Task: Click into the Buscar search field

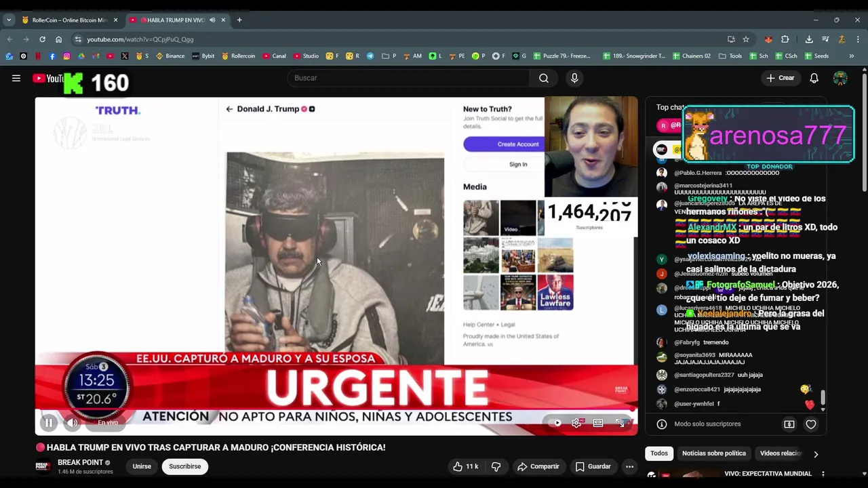Action: click(409, 78)
